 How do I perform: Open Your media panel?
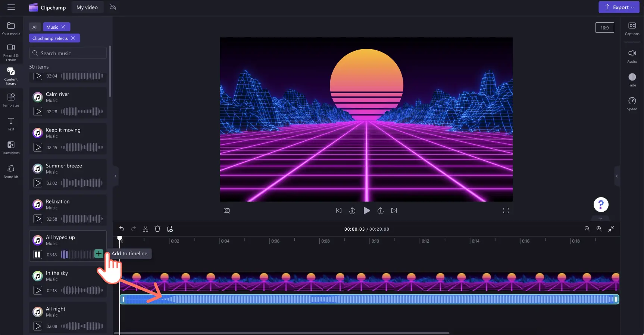tap(11, 29)
